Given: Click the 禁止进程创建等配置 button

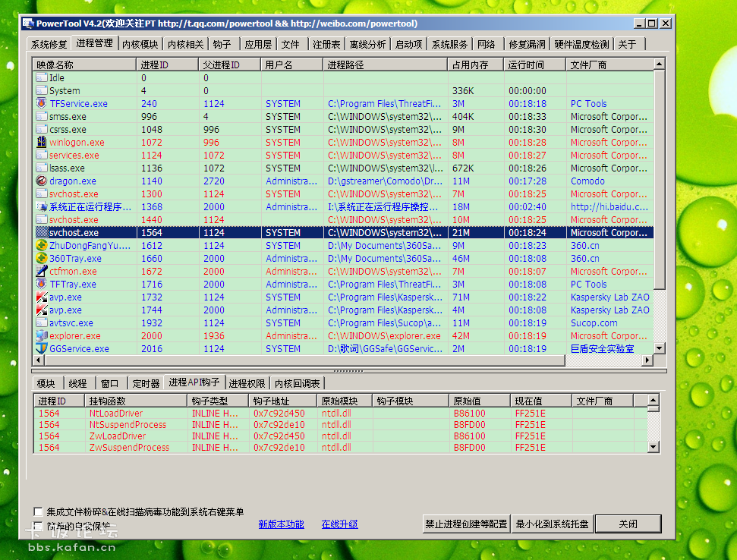Looking at the screenshot, I should pyautogui.click(x=466, y=524).
